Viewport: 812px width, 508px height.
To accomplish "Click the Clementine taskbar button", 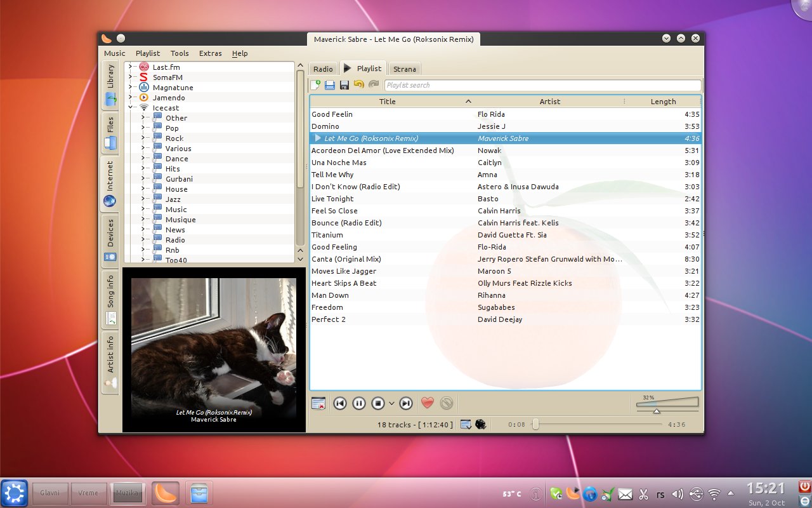I will [166, 493].
